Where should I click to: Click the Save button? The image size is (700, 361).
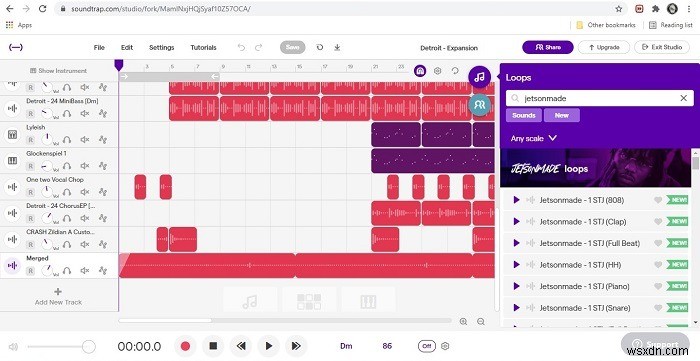(x=292, y=47)
